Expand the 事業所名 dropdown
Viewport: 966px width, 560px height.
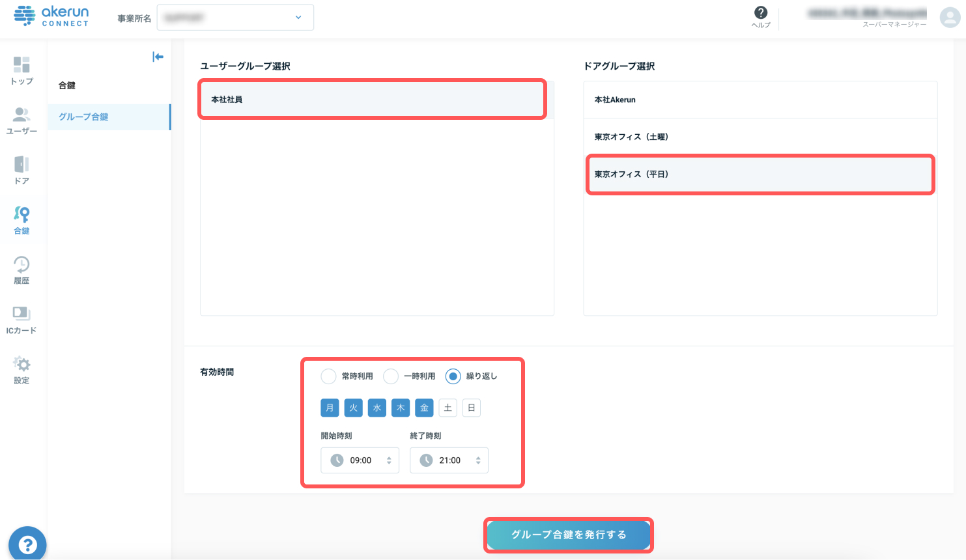(235, 18)
